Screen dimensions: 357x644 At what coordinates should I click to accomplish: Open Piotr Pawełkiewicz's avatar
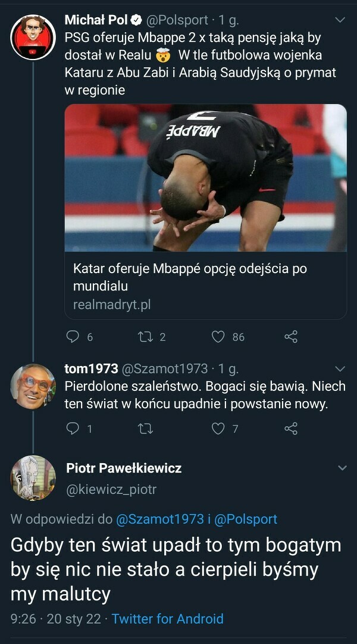33,478
